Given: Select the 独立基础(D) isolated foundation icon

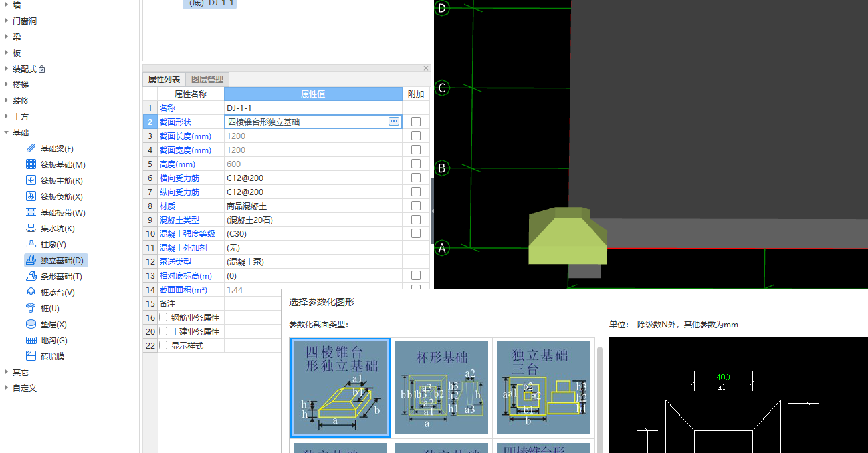Looking at the screenshot, I should click(31, 260).
